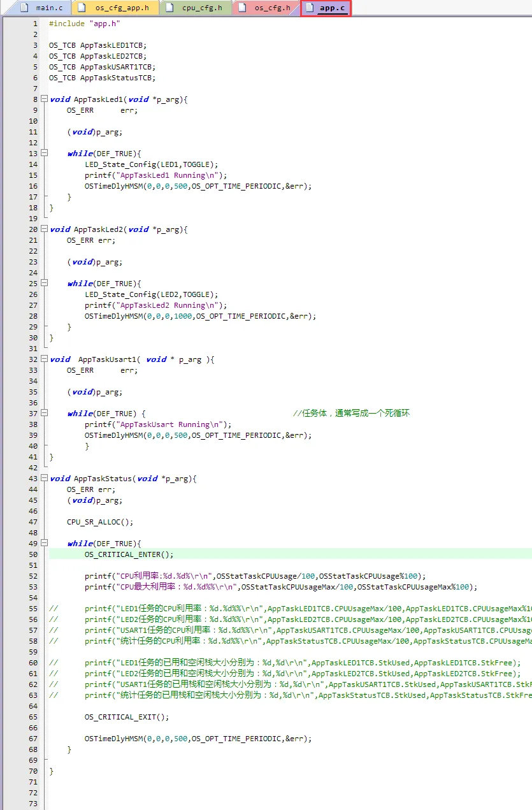Fold the AppTaskUsart1 function at line 32
This screenshot has height=810, width=532.
43,359
